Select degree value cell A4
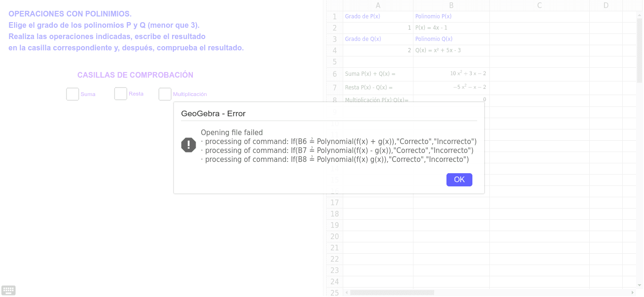 coord(378,50)
